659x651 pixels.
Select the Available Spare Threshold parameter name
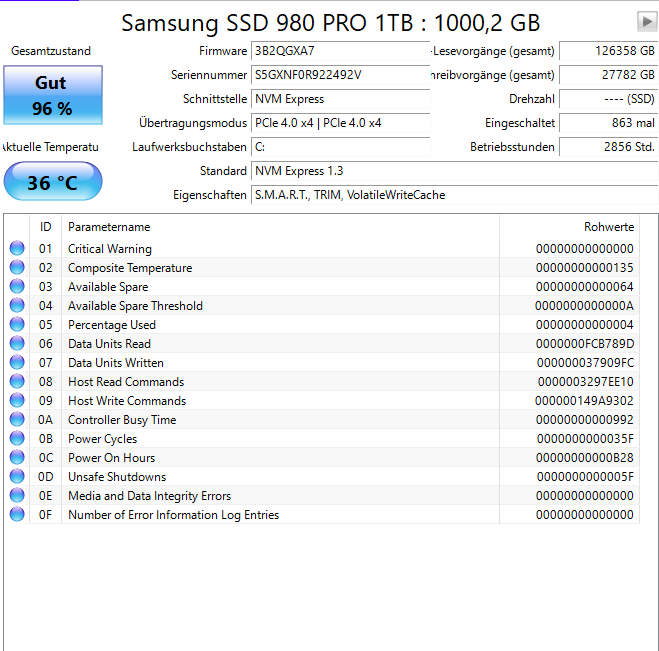135,306
